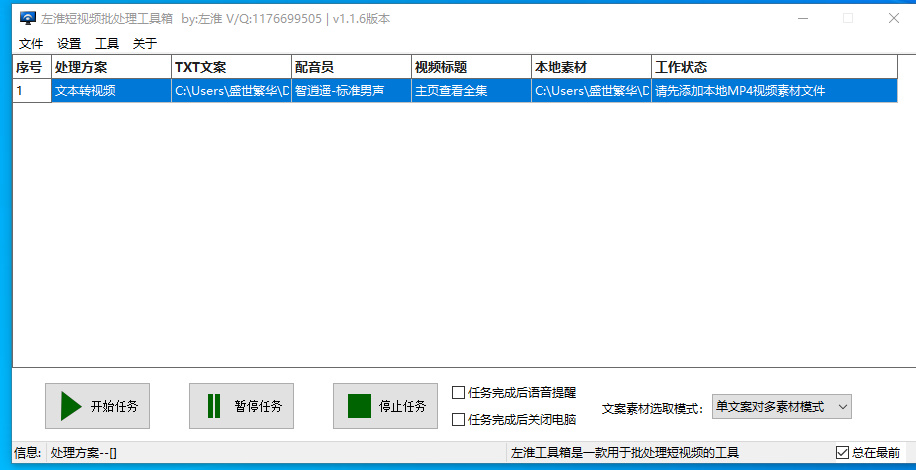The image size is (916, 470).
Task: Click the 处理方案--[] status bar text
Action: click(x=84, y=452)
